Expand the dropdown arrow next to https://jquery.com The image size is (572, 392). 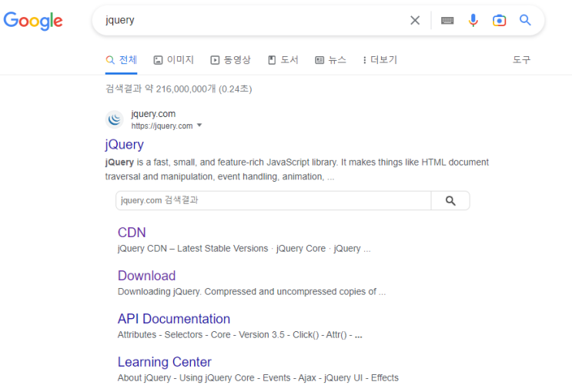click(199, 126)
